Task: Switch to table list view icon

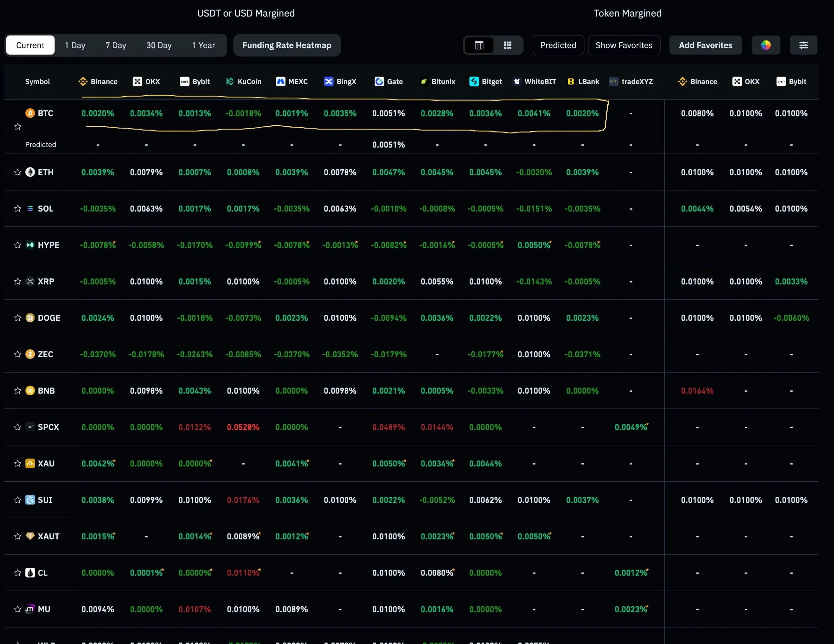Action: [479, 45]
